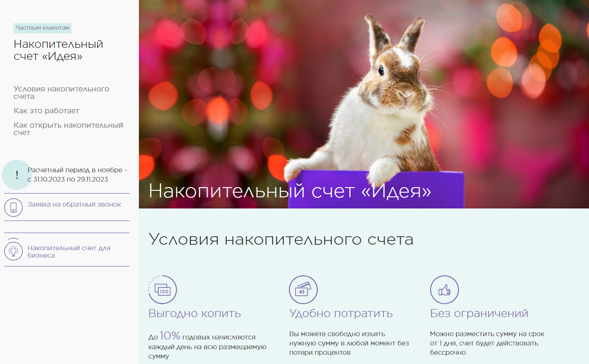
Task: Click the Выгодно копить heading
Action: [x=195, y=313]
